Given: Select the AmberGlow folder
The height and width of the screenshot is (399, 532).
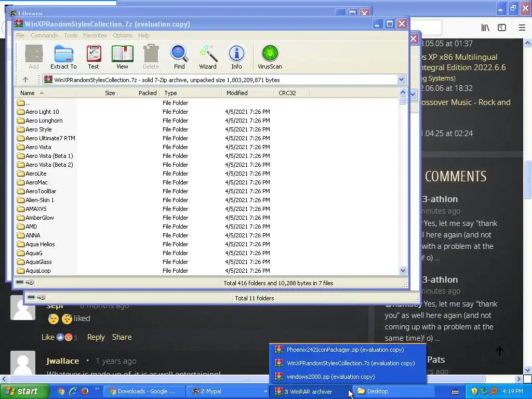Looking at the screenshot, I should coord(36,218).
